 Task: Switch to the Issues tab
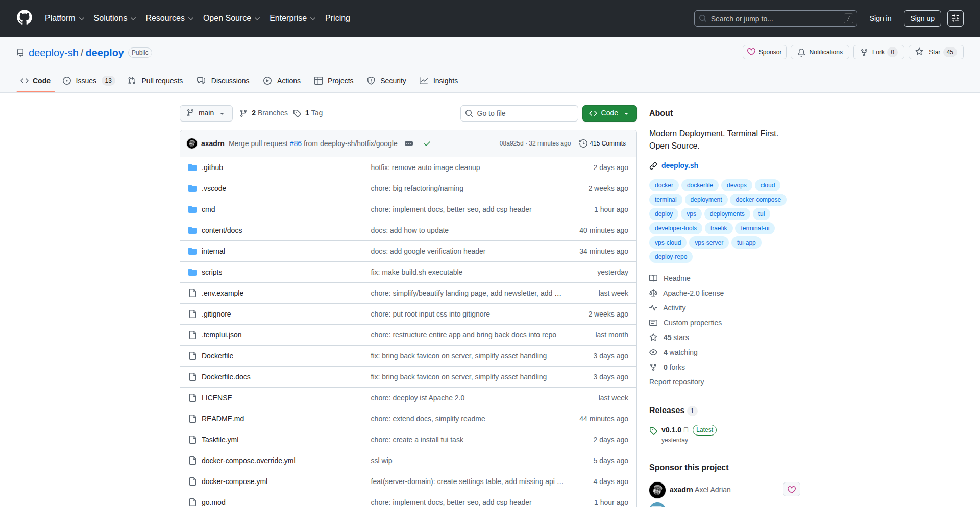point(89,81)
